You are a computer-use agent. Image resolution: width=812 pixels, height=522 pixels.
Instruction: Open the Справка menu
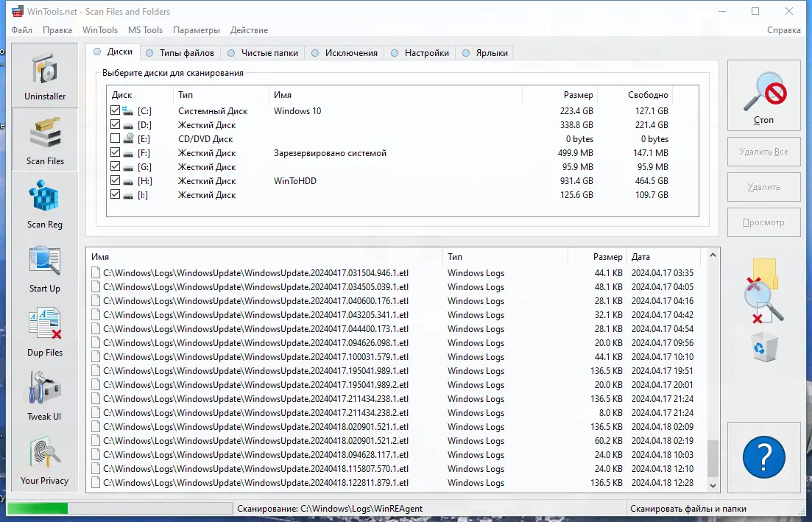(783, 30)
